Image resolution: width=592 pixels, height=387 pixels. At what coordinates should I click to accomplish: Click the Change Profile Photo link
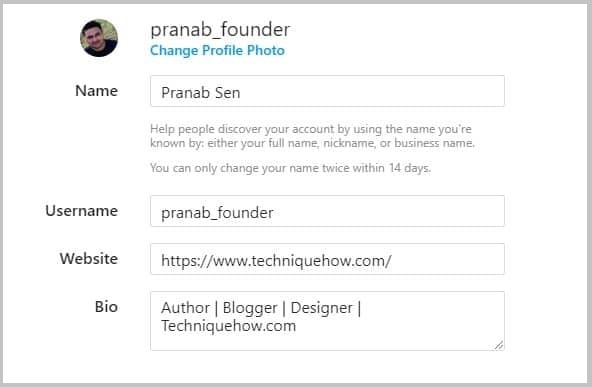(217, 50)
